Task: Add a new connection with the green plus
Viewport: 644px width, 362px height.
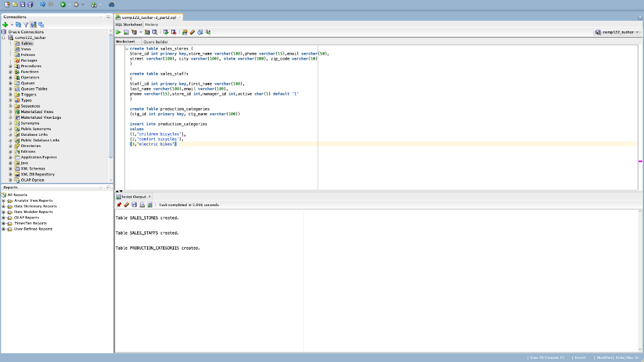Action: click(5, 25)
